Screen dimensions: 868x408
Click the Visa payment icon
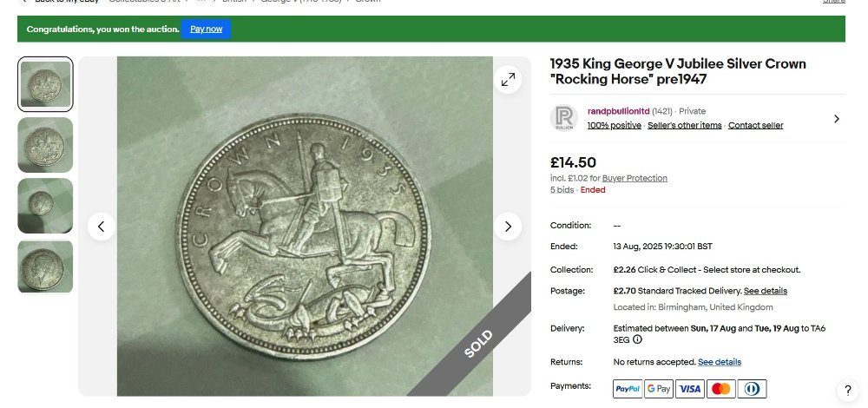coord(689,388)
